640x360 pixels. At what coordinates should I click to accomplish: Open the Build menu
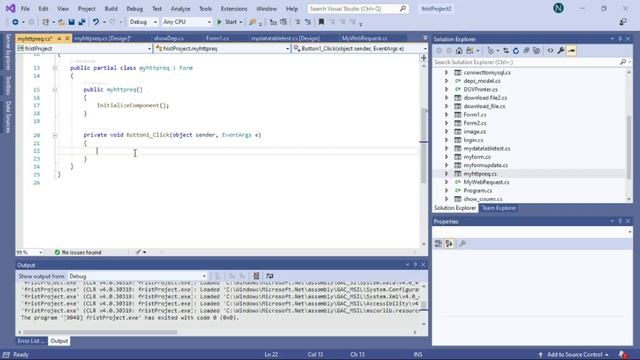tap(111, 9)
